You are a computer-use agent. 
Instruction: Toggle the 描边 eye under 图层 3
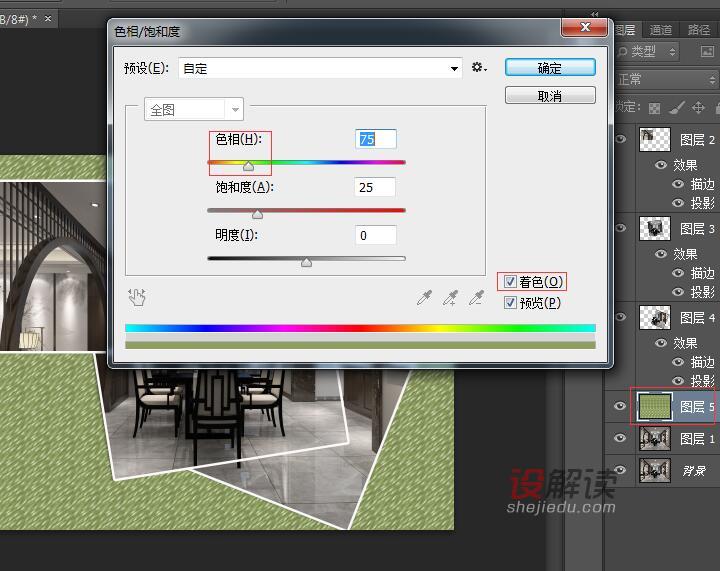coord(678,273)
